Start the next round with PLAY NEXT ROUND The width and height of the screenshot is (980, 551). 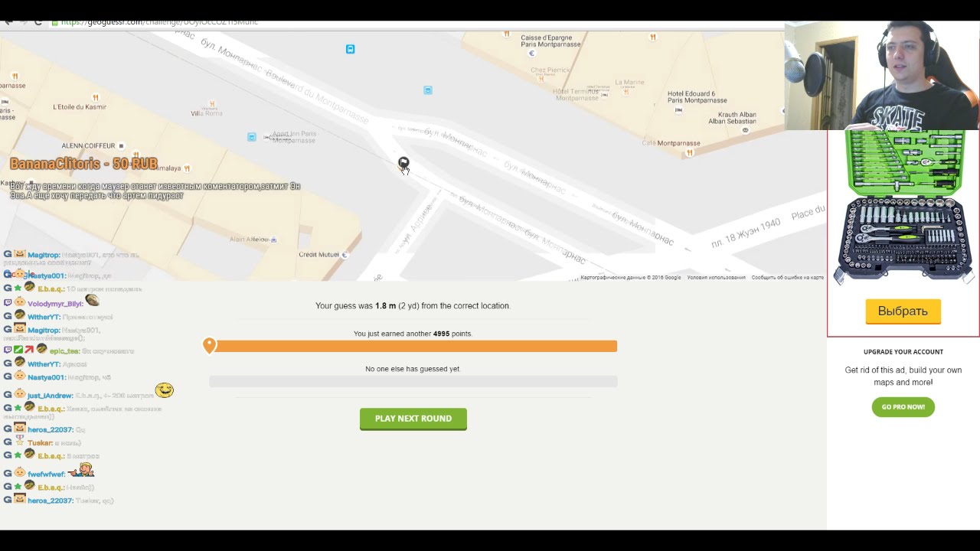point(413,419)
